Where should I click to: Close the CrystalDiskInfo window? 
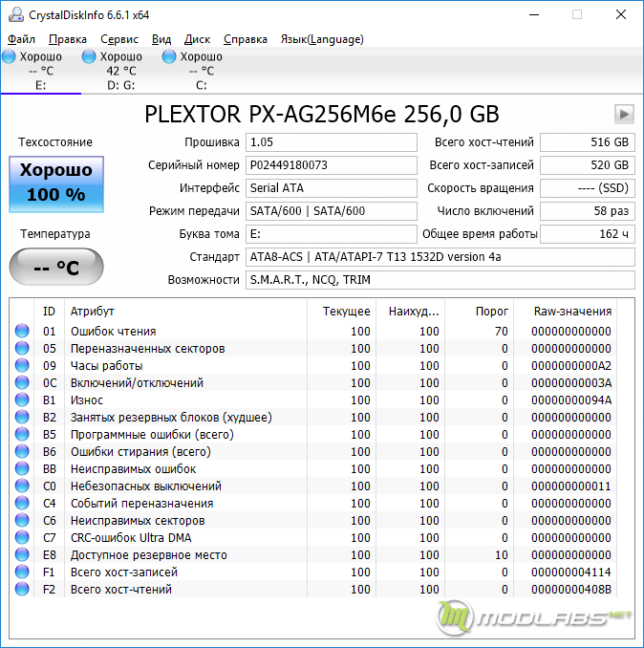pyautogui.click(x=621, y=15)
